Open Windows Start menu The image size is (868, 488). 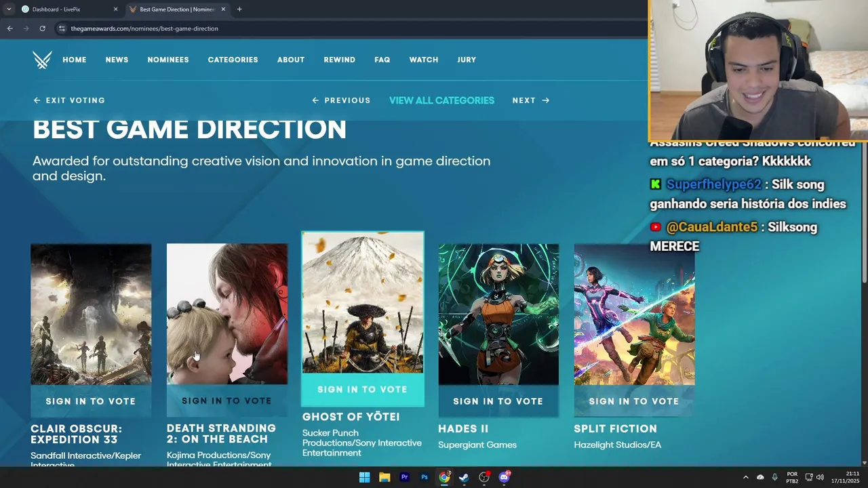(x=364, y=477)
